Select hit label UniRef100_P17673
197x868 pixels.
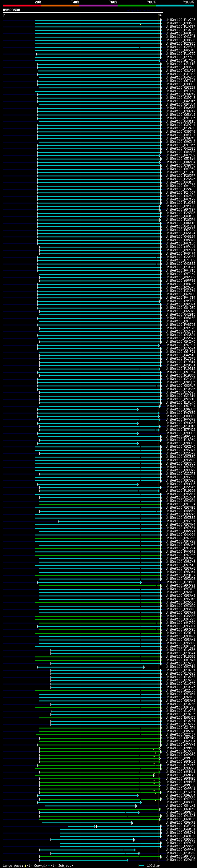point(180,358)
